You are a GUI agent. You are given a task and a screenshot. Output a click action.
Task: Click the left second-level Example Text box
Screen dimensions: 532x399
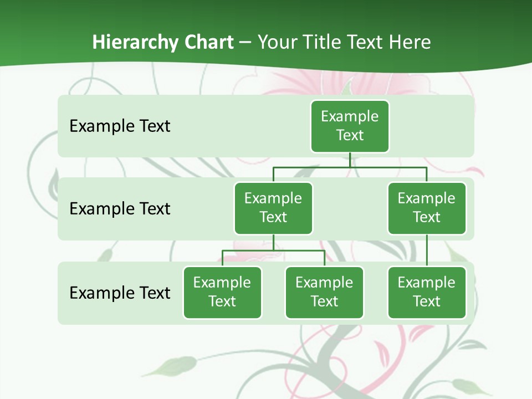tap(273, 208)
